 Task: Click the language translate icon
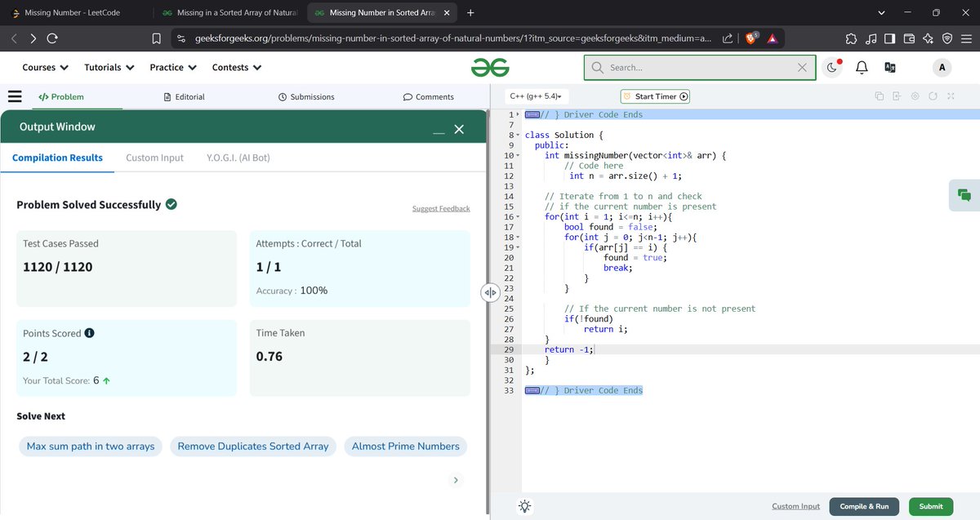coord(890,68)
